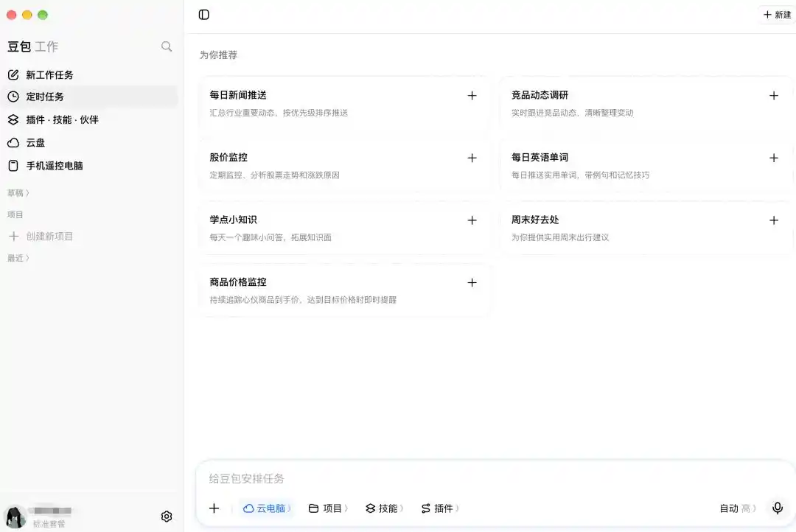Add the 股价监控 task with plus
Viewport: 796px width, 532px height.
pos(472,158)
